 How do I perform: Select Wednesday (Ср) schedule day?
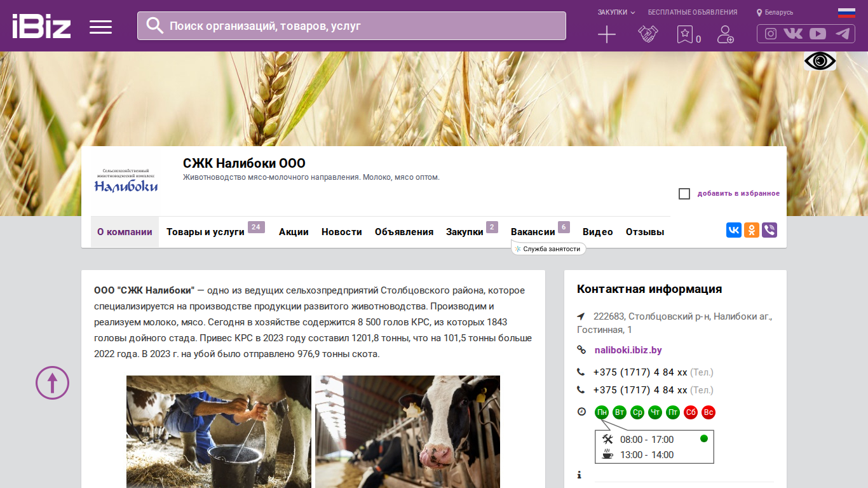coord(637,412)
